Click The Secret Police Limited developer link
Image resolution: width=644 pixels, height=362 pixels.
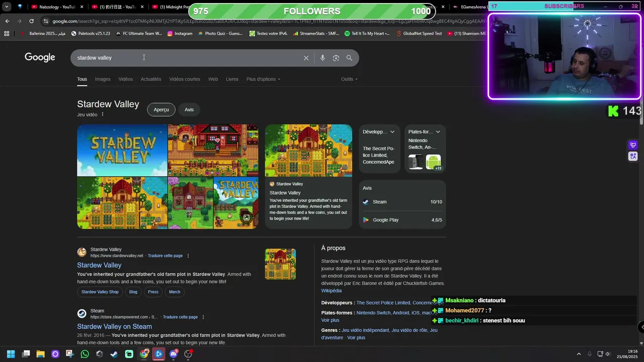383,303
